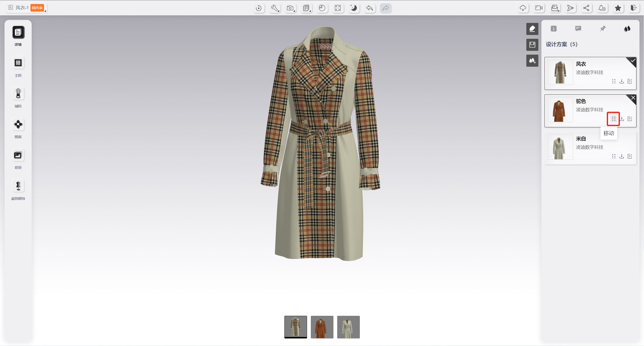Toggle night mode moon icon
644x346 pixels.
click(354, 8)
